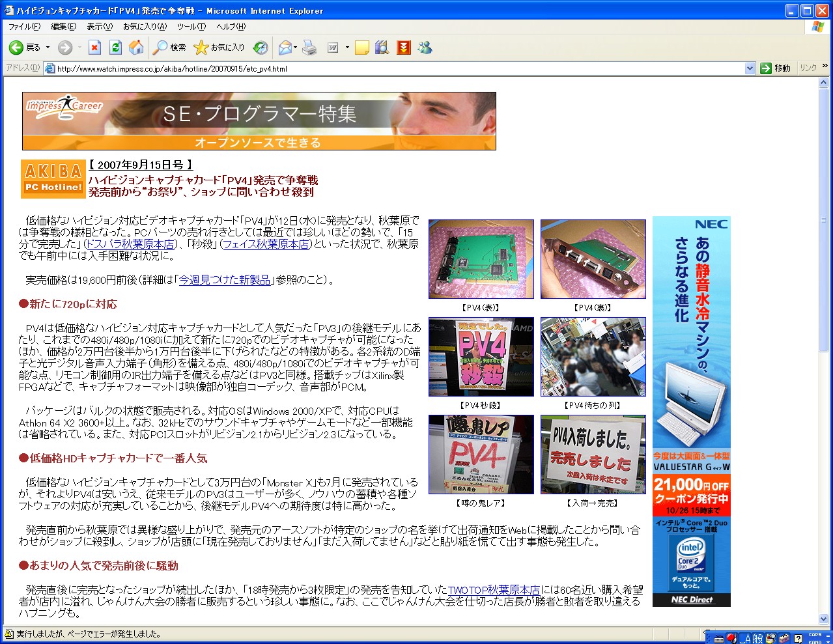Open the IME Pad icon

pyautogui.click(x=771, y=639)
